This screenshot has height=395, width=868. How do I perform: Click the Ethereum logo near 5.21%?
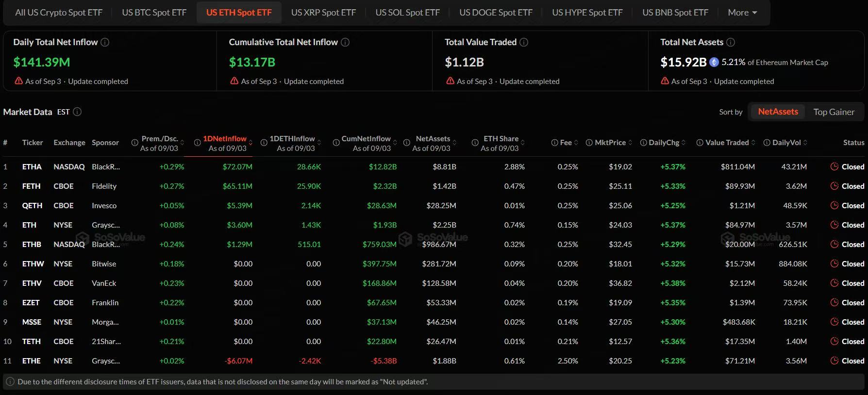click(x=714, y=62)
